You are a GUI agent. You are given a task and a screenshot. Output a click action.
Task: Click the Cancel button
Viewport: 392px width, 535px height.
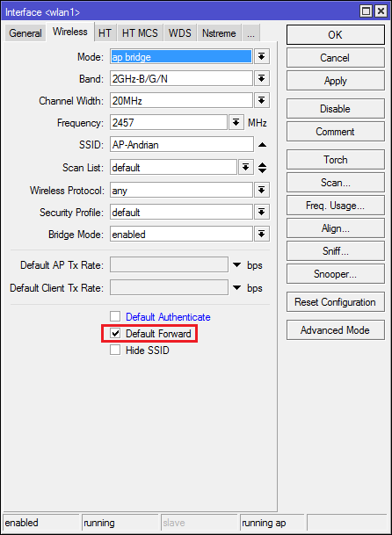tap(336, 58)
